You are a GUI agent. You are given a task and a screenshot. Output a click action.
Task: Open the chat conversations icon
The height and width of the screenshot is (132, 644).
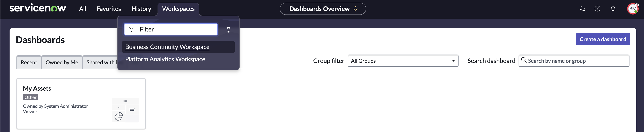click(x=582, y=9)
